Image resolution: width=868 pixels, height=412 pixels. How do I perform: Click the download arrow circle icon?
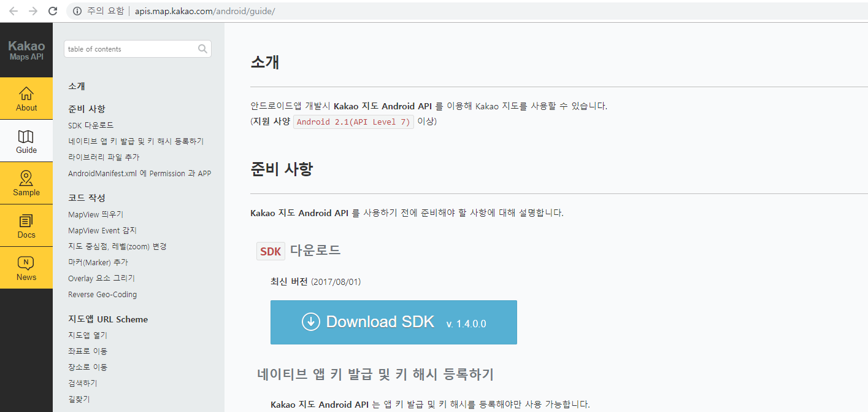click(x=311, y=322)
